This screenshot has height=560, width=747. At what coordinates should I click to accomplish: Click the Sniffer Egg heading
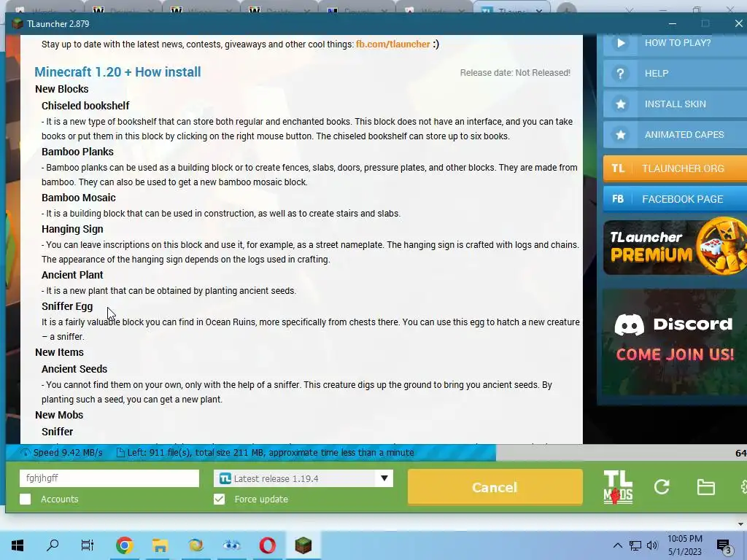coord(67,307)
